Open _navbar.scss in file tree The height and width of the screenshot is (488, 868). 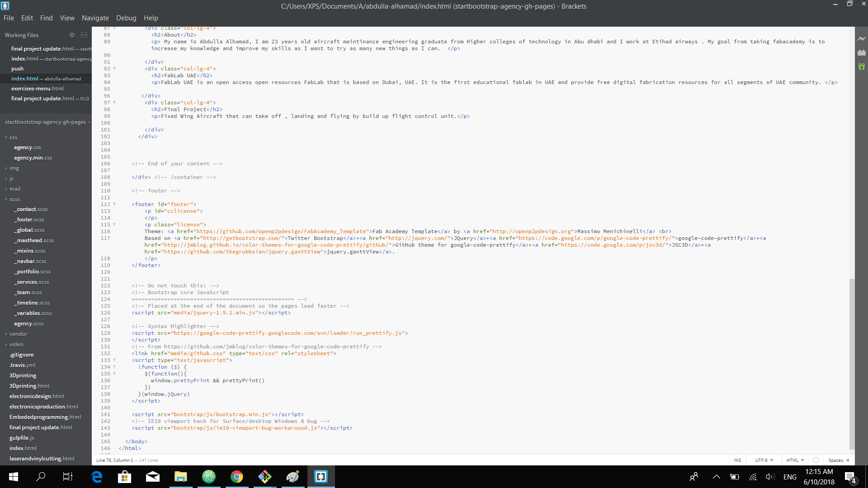(30, 261)
